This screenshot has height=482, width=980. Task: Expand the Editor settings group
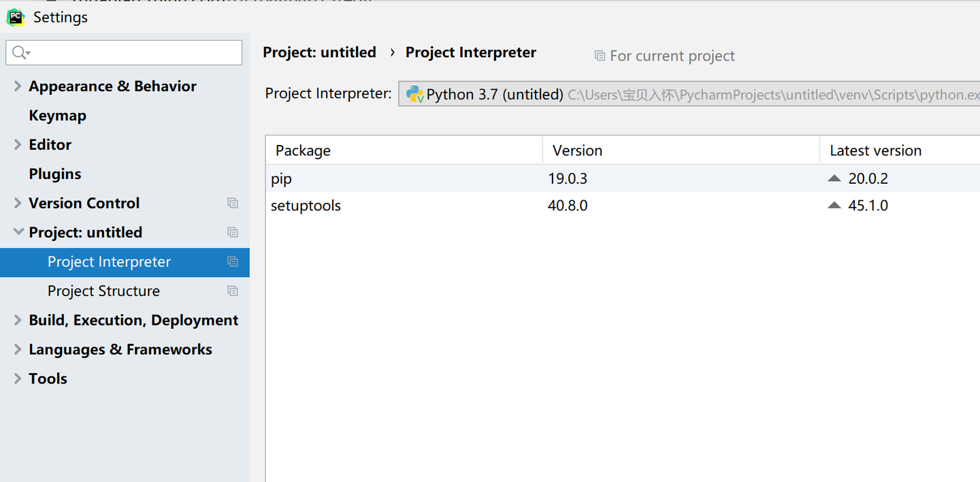pyautogui.click(x=18, y=144)
